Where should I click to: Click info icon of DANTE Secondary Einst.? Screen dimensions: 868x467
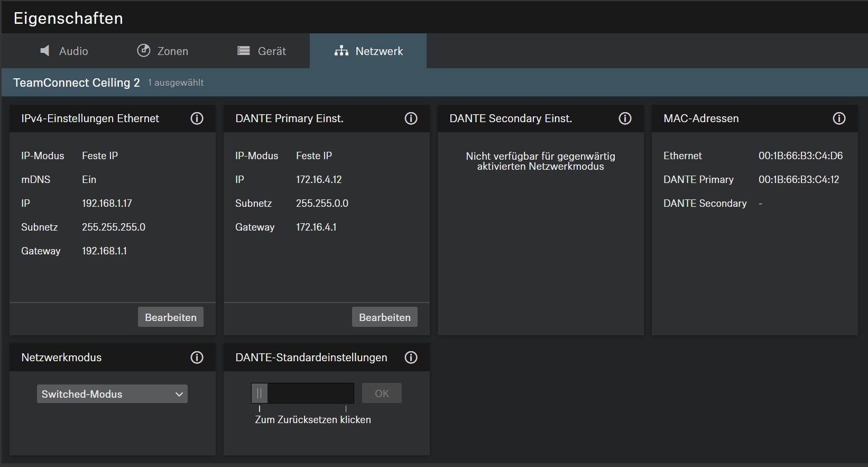[x=625, y=118]
